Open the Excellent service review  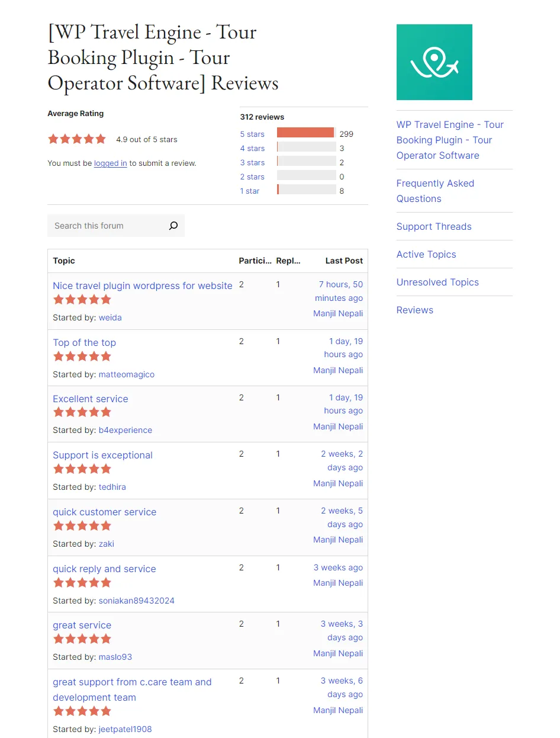click(x=90, y=399)
